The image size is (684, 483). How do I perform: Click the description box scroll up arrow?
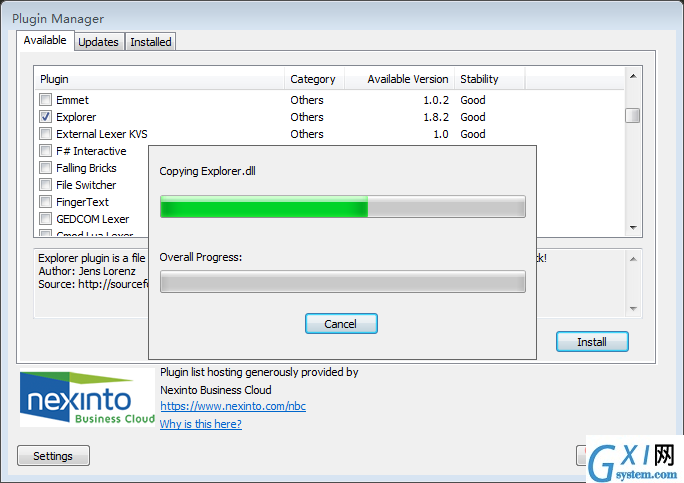pyautogui.click(x=633, y=259)
